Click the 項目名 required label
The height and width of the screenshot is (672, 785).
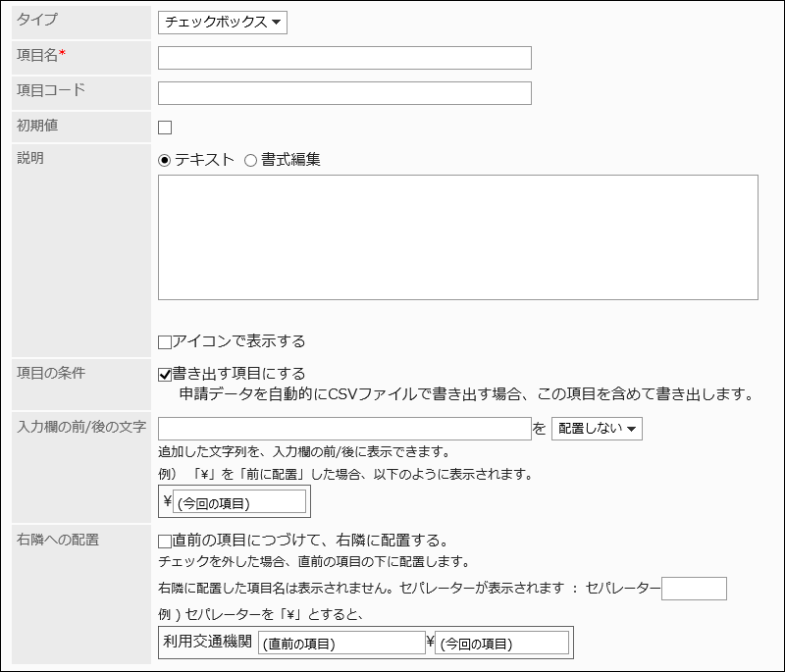tap(41, 55)
